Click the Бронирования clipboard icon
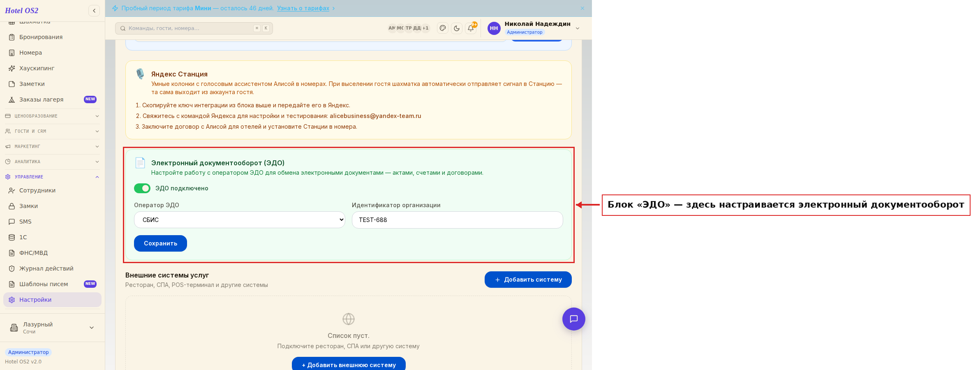 tap(12, 37)
